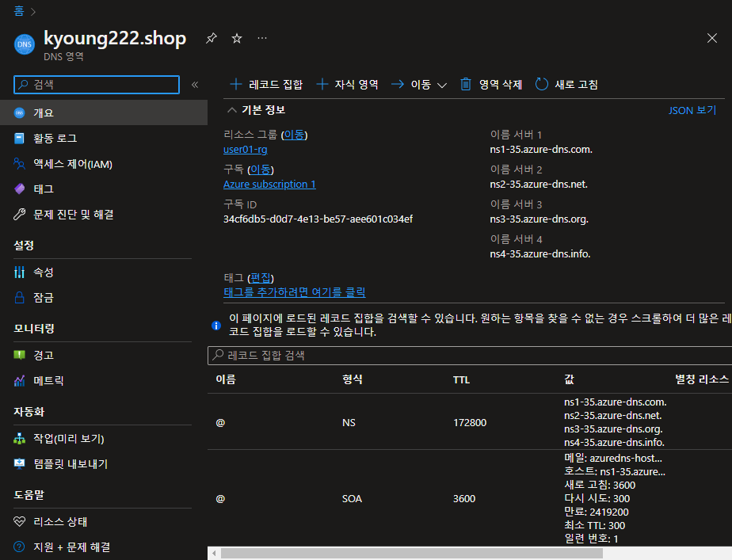Click 이동 link next to 리소스 그룹

pos(294,135)
